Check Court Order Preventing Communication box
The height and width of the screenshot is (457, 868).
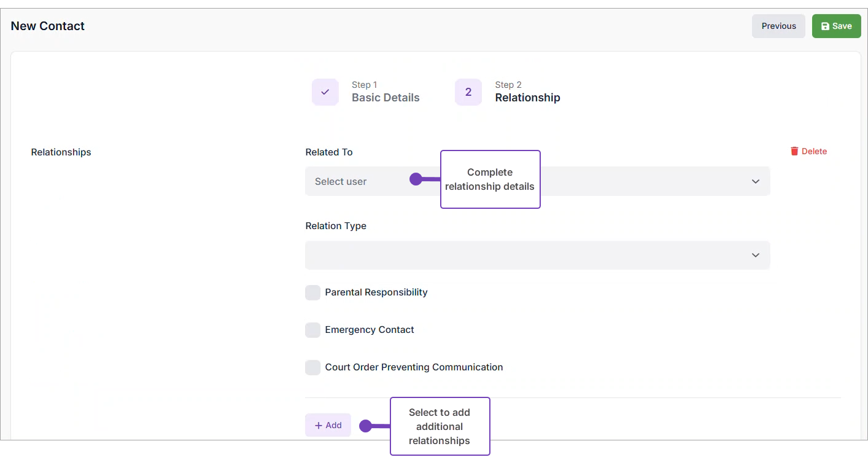pos(313,367)
